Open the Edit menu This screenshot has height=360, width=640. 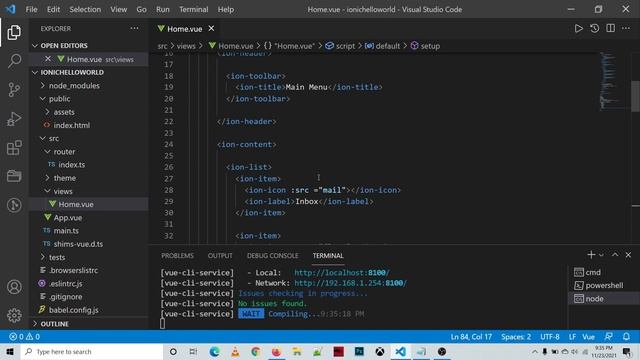click(x=53, y=9)
